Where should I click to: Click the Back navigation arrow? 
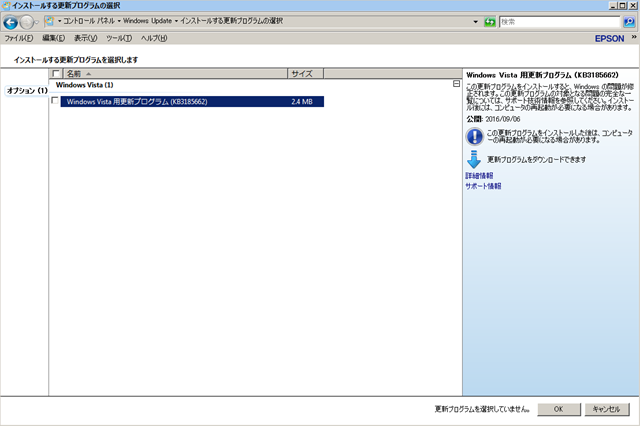click(10, 22)
